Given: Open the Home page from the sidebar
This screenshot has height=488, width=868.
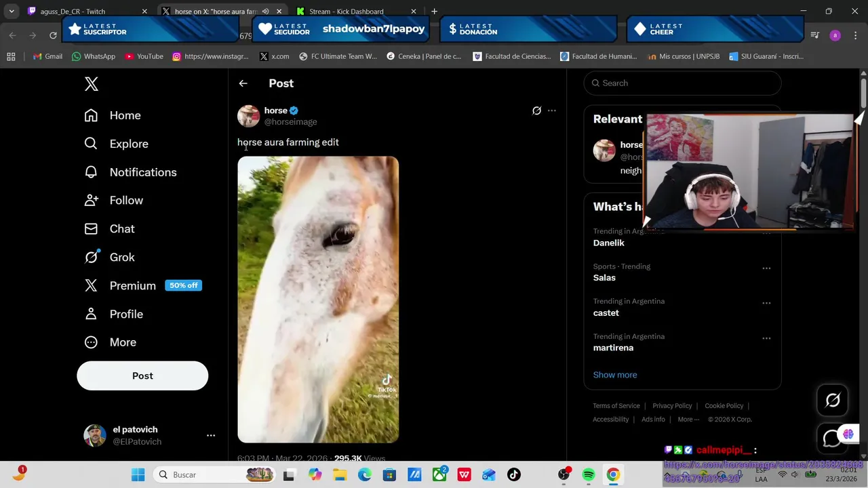Looking at the screenshot, I should point(113,115).
